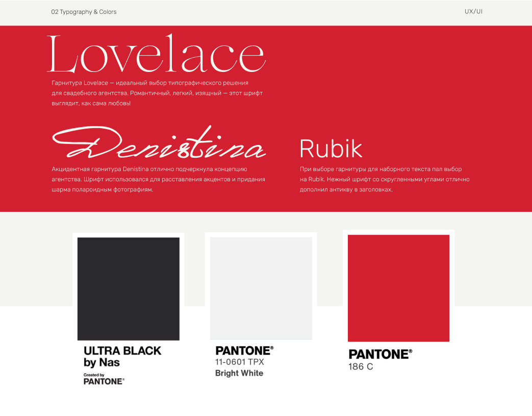The height and width of the screenshot is (416, 532).
Task: Expand the Lovelace description paragraph
Action: pyautogui.click(x=157, y=93)
